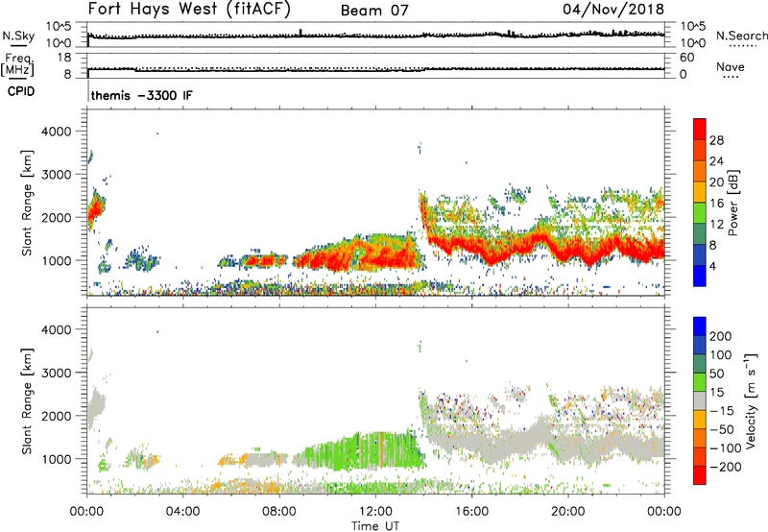768x532 pixels.
Task: Click the 'Time UT' axis title
Action: pyautogui.click(x=375, y=526)
